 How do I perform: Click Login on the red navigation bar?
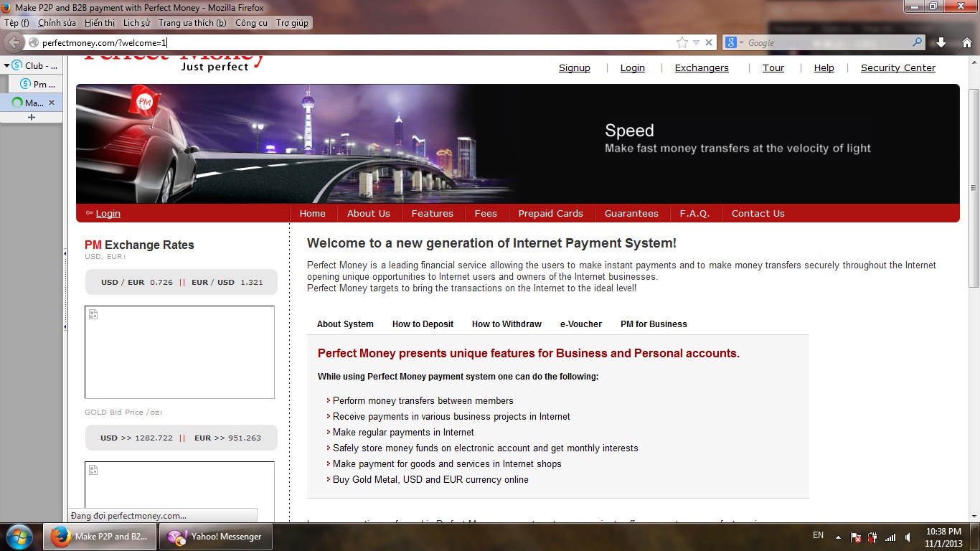(x=108, y=214)
